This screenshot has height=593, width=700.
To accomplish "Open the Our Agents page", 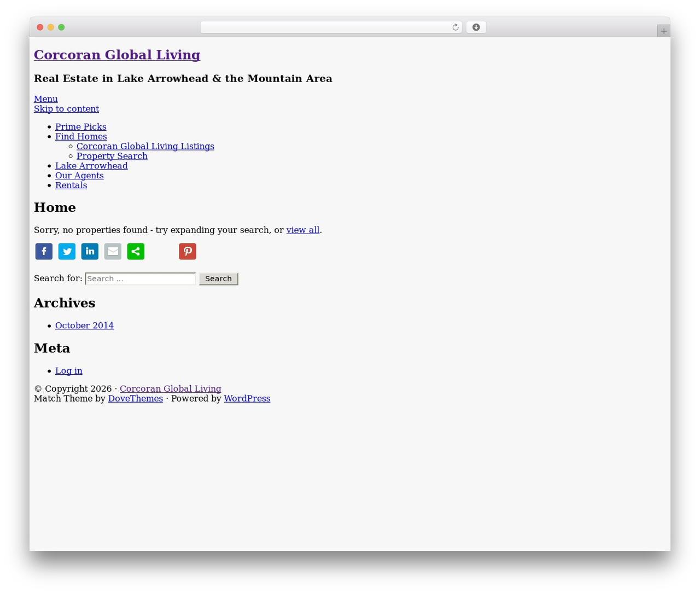I will click(x=79, y=176).
